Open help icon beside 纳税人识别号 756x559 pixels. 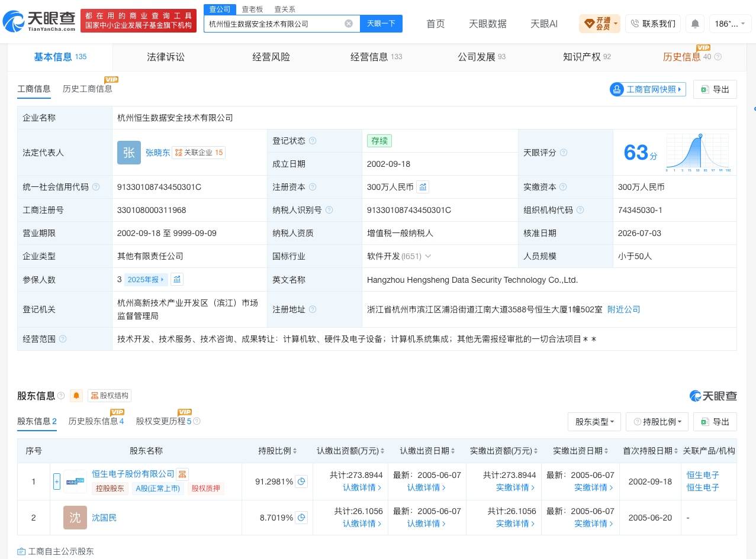coord(329,210)
